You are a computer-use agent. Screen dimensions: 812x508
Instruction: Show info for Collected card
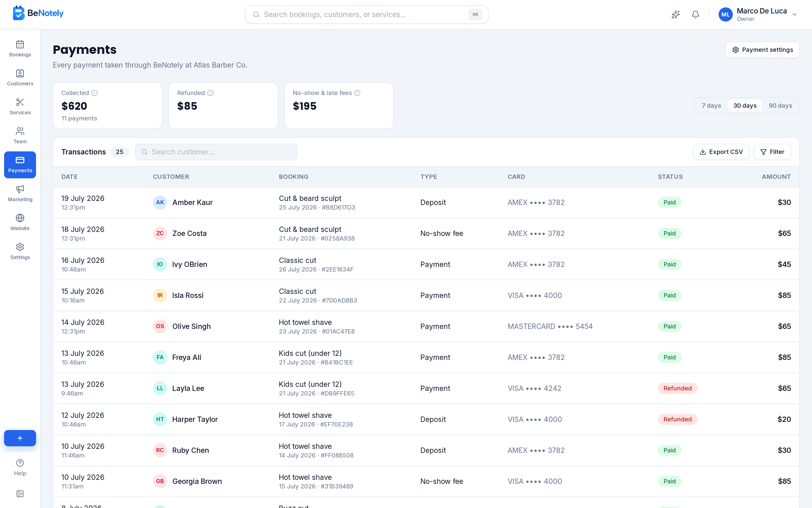[95, 93]
